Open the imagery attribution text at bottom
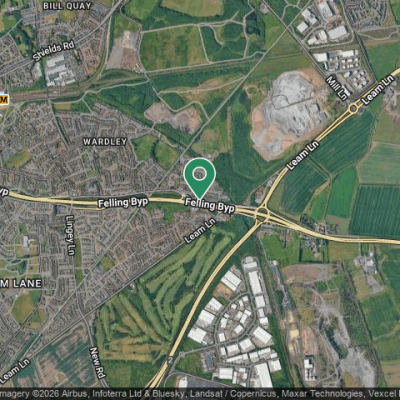This screenshot has height=400, width=400. [x=200, y=394]
